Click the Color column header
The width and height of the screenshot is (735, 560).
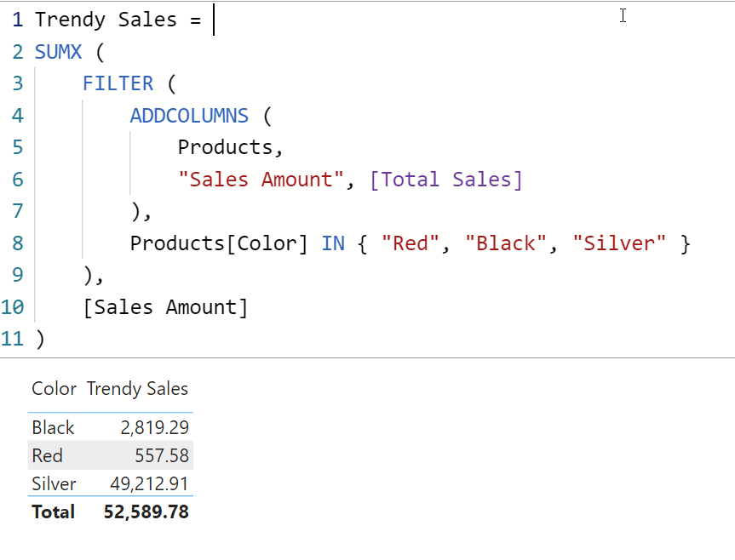pyautogui.click(x=54, y=389)
